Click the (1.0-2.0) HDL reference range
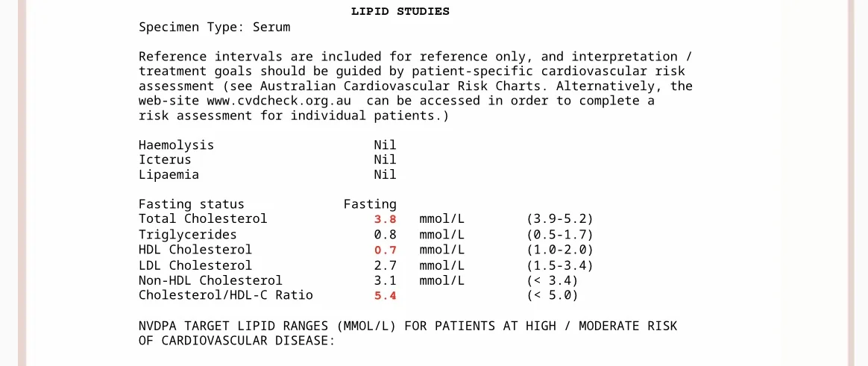This screenshot has height=366, width=868. 560,250
